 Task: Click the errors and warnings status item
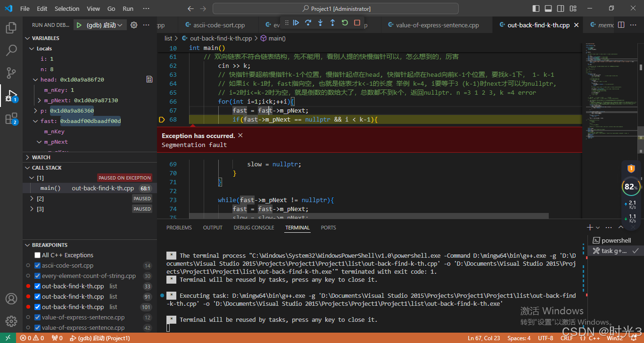(x=33, y=338)
